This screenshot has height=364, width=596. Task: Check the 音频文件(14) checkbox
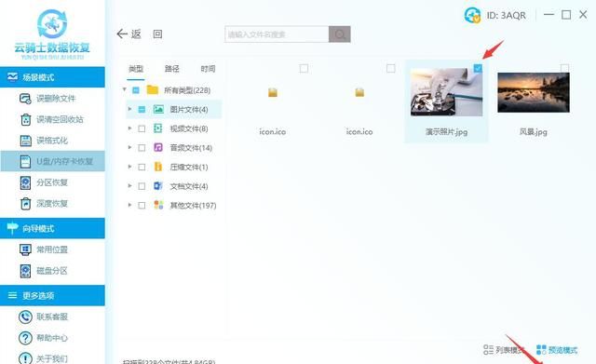(142, 148)
